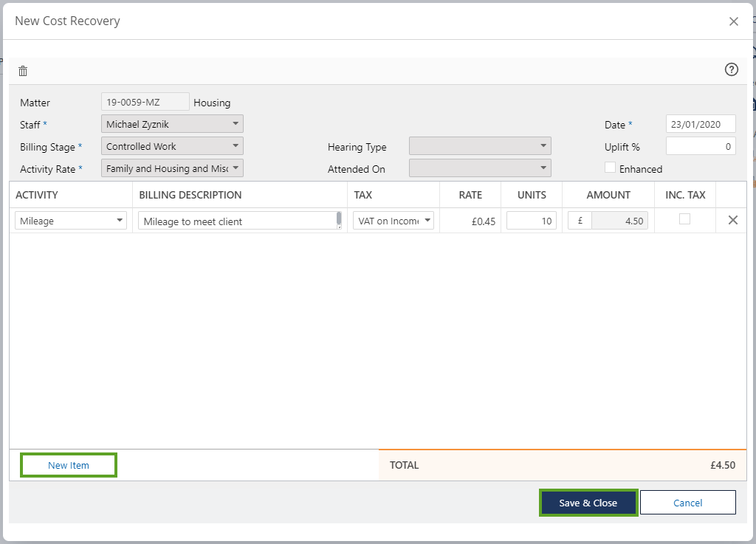Expand the Hearing Type dropdown

click(x=479, y=146)
